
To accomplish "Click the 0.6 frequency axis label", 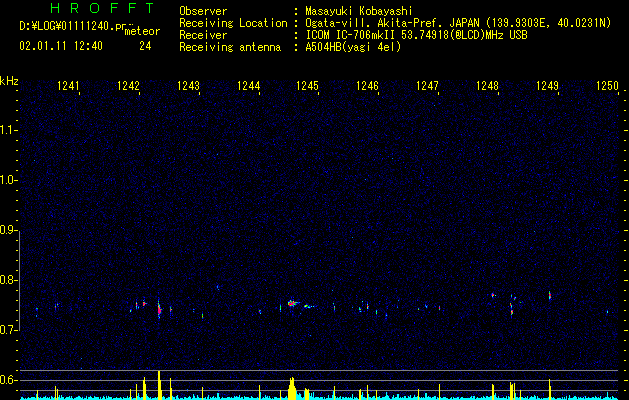I will pyautogui.click(x=8, y=380).
